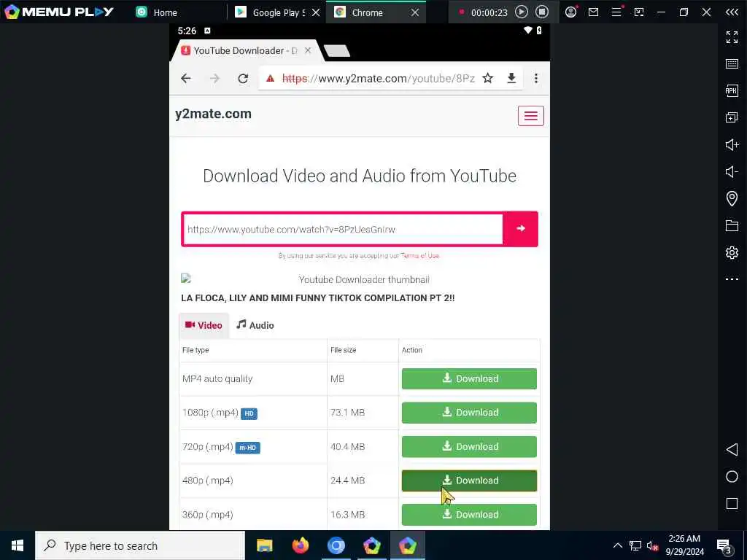Open the multi-instance icon in MEmu sidebar

[732, 117]
